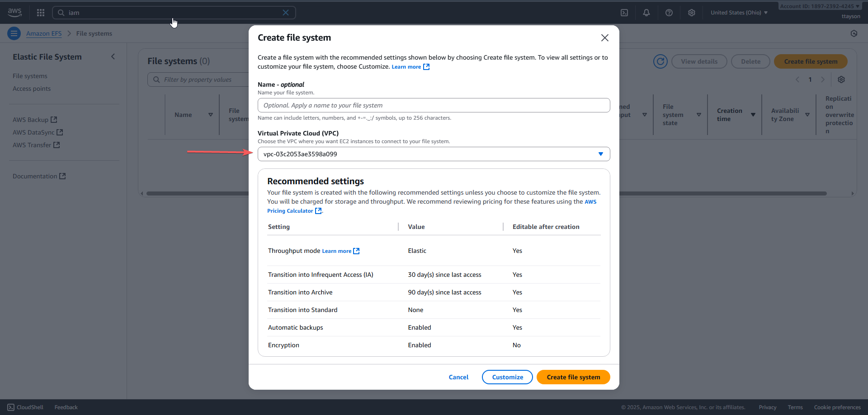Image resolution: width=868 pixels, height=415 pixels.
Task: Open the VPC selection dropdown
Action: (434, 154)
